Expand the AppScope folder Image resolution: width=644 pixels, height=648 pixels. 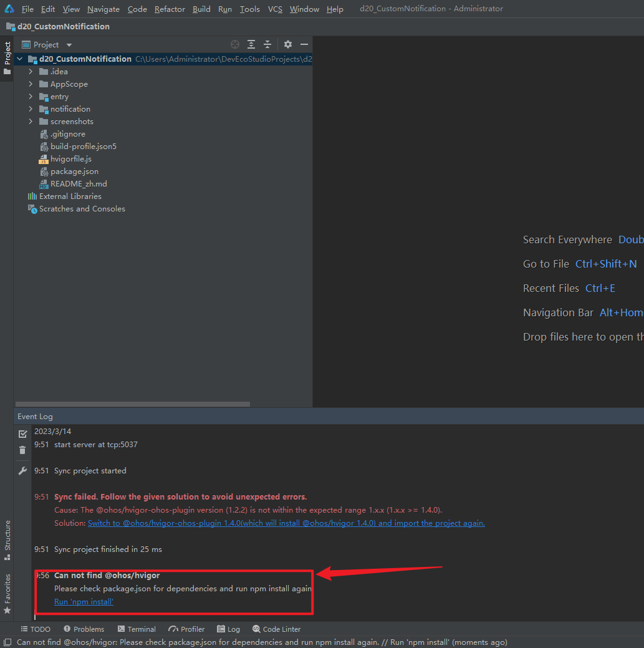(31, 84)
